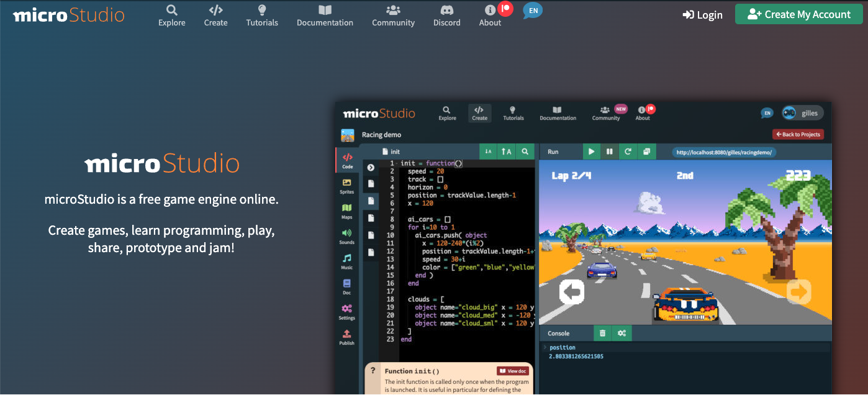868x395 pixels.
Task: Click the Documentation item in the IDE preview header
Action: (558, 112)
